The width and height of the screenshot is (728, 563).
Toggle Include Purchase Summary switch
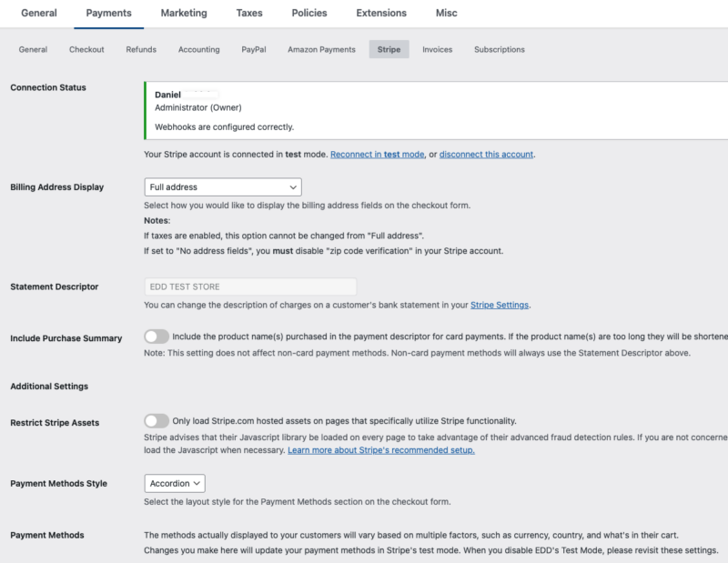157,337
